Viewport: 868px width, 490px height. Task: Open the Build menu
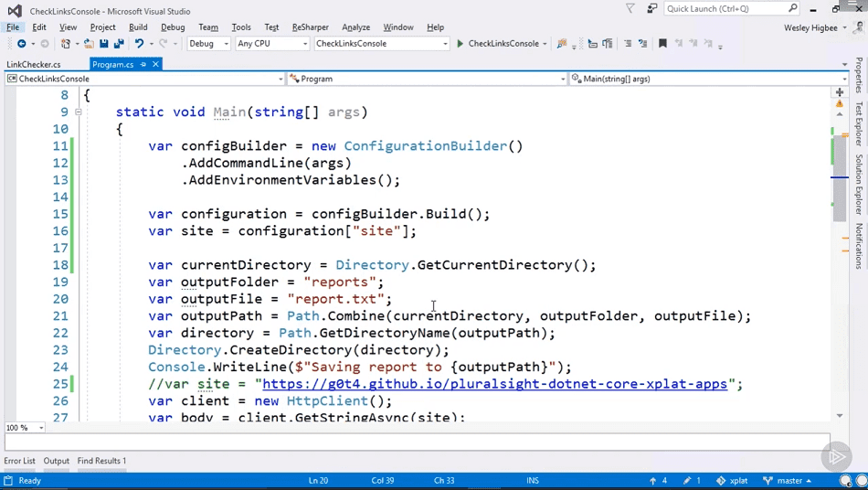tap(138, 27)
